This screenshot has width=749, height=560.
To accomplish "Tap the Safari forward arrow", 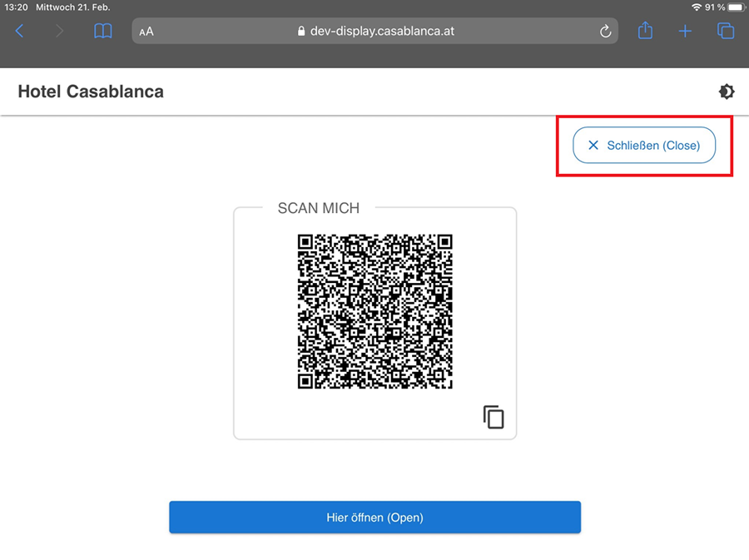I will coord(59,32).
